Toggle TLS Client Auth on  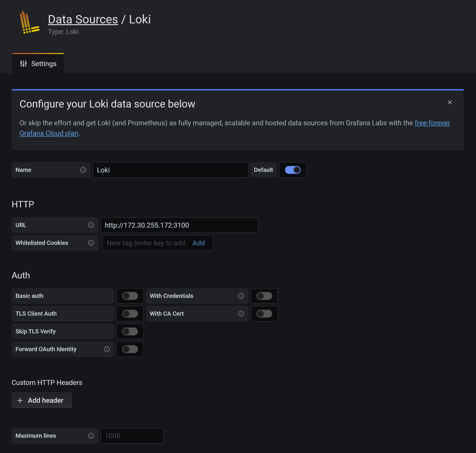tap(130, 314)
